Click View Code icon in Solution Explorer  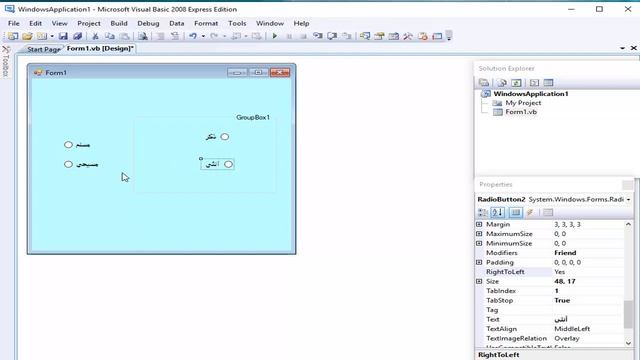pos(534,83)
